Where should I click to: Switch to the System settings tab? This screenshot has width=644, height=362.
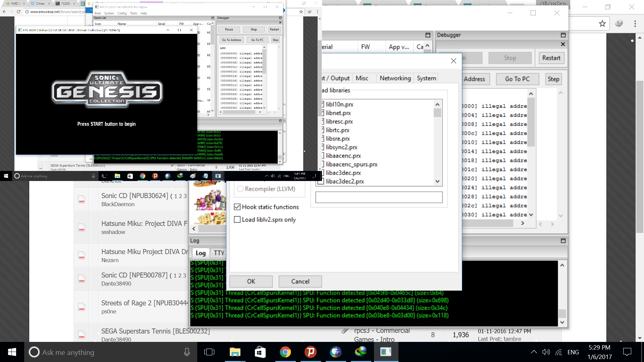point(426,78)
